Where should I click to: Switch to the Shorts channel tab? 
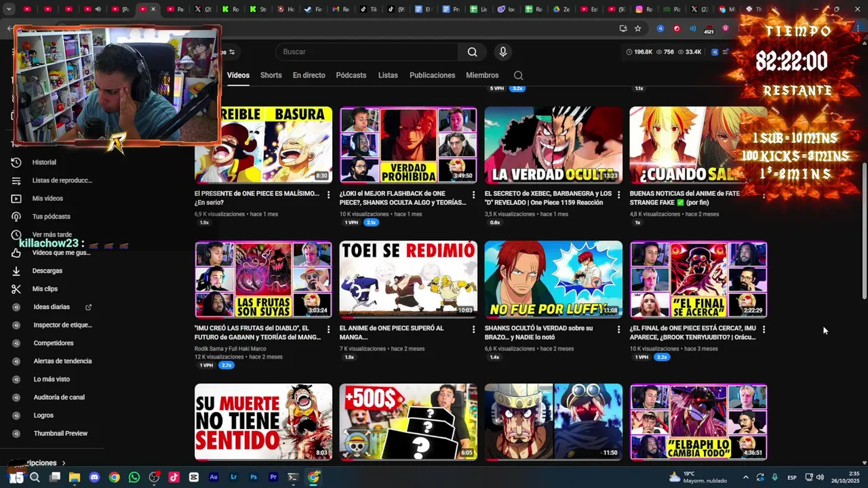(x=271, y=75)
